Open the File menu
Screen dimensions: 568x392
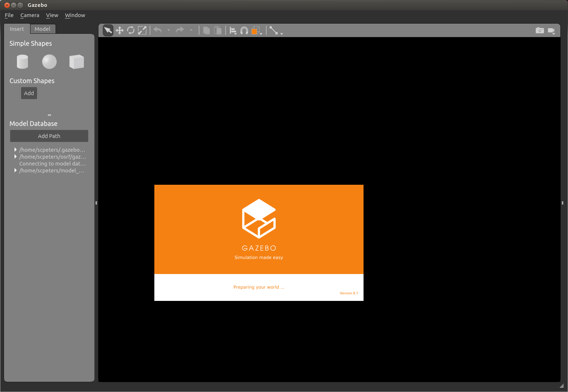pos(9,15)
